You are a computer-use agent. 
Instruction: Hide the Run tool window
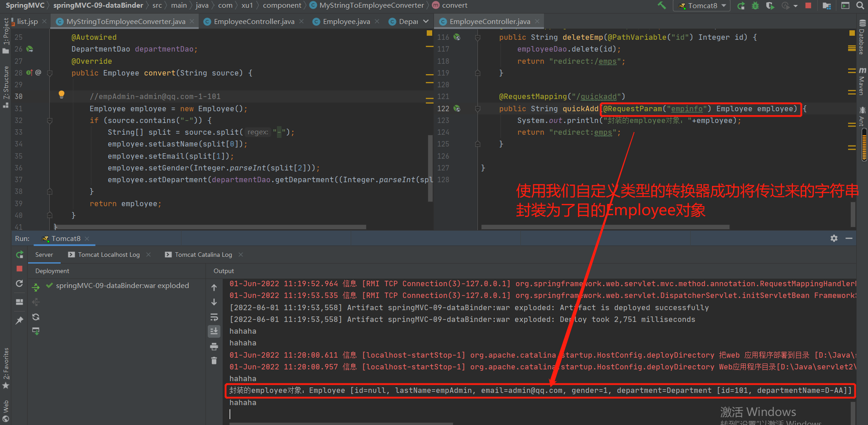(849, 238)
